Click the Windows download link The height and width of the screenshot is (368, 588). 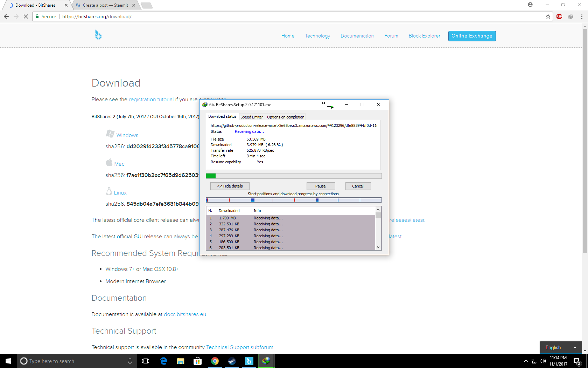(x=127, y=135)
